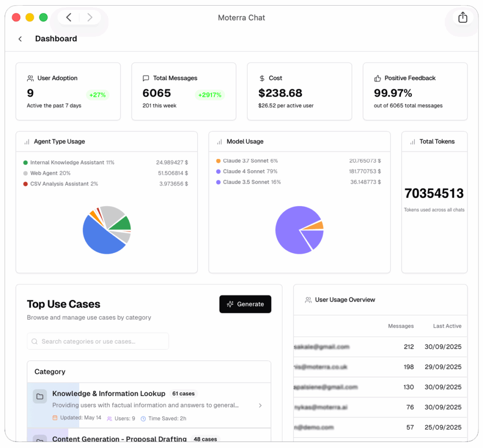Screen dimensions: 483x448
Task: Click the Last Active column header
Action: [447, 326]
